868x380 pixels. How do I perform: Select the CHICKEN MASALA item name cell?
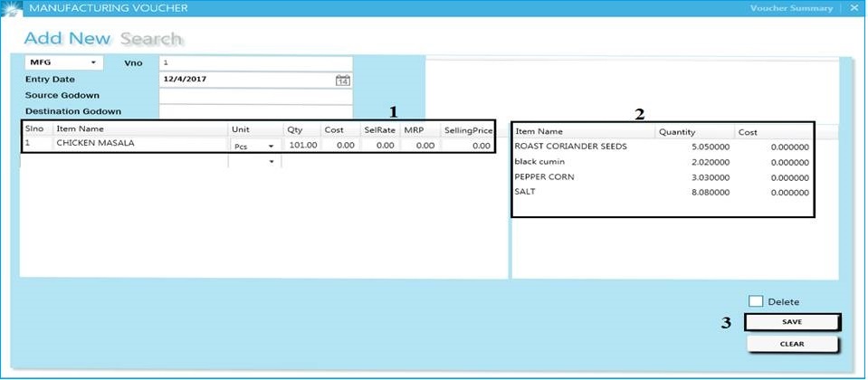tap(140, 144)
